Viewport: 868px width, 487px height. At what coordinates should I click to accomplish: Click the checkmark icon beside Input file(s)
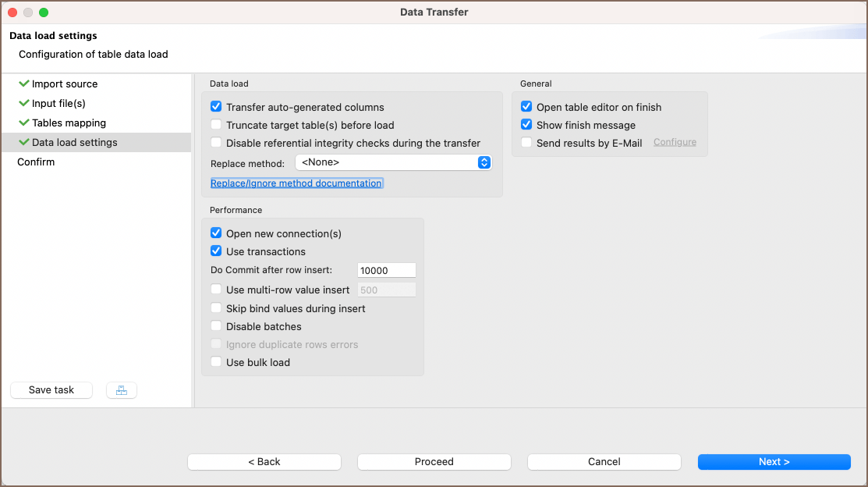click(x=25, y=103)
